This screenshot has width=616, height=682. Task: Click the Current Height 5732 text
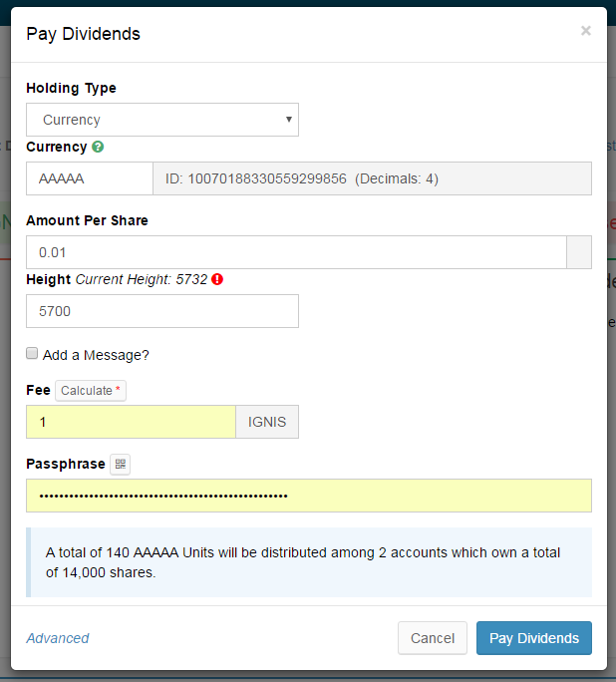142,279
